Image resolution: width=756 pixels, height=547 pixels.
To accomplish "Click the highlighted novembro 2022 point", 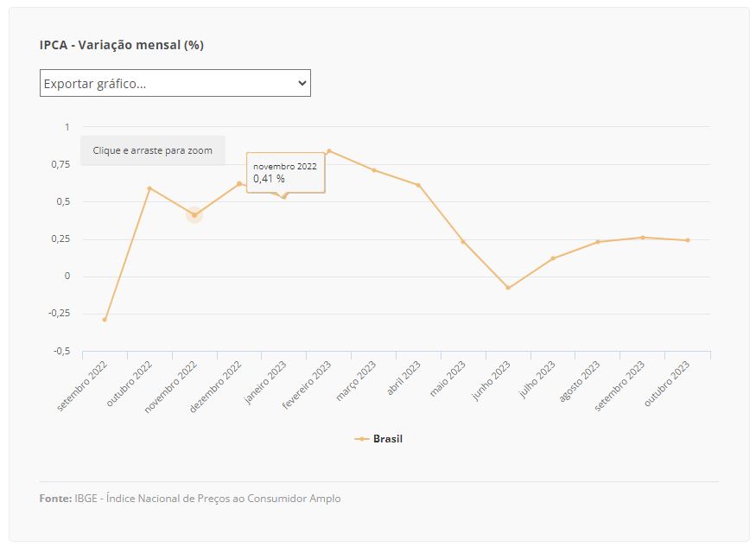I will click(194, 215).
